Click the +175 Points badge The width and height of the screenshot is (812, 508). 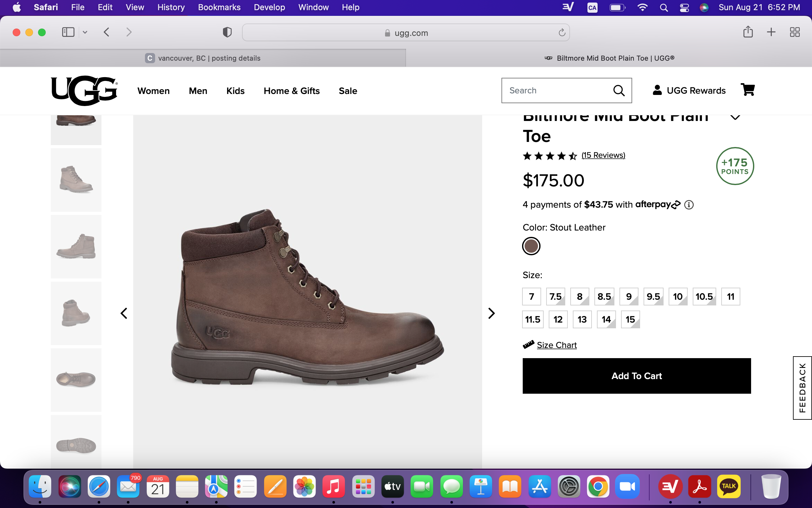[735, 166]
